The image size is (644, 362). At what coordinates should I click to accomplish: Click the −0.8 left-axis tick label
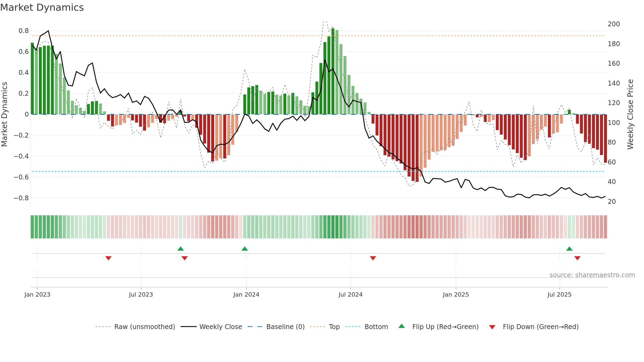[21, 198]
